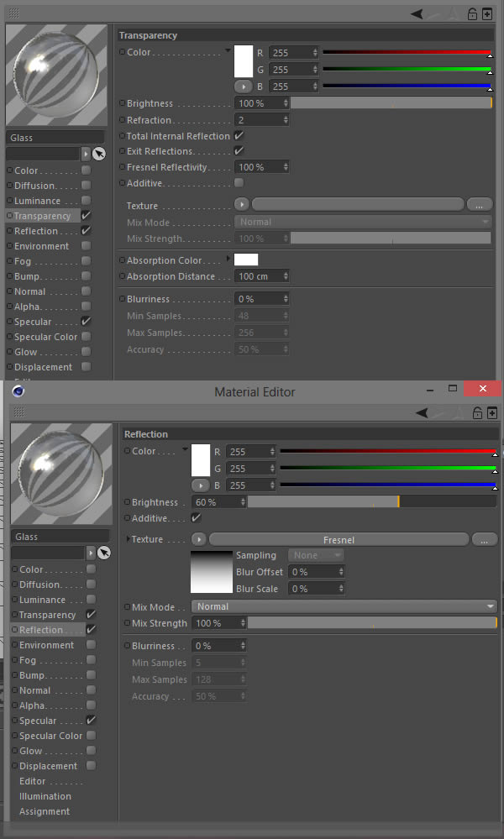Click white Color swatch in Transparency settings
This screenshot has height=839, width=504.
243,61
